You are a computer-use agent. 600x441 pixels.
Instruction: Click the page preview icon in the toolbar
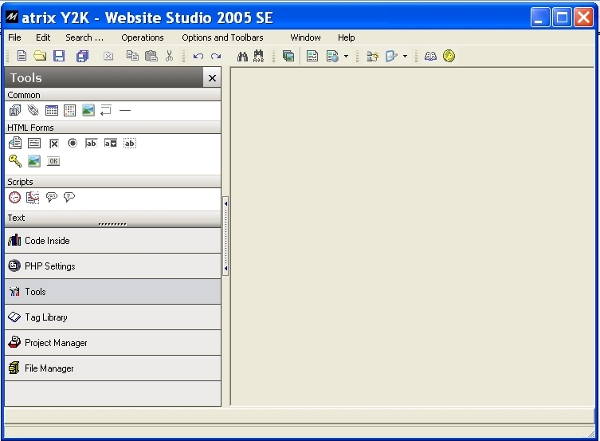pyautogui.click(x=312, y=56)
